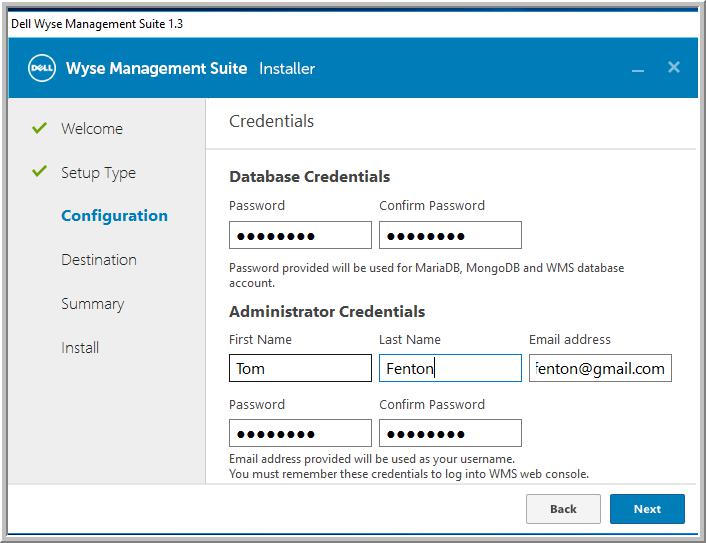The height and width of the screenshot is (543, 706).
Task: Open the Summary step
Action: pos(92,304)
